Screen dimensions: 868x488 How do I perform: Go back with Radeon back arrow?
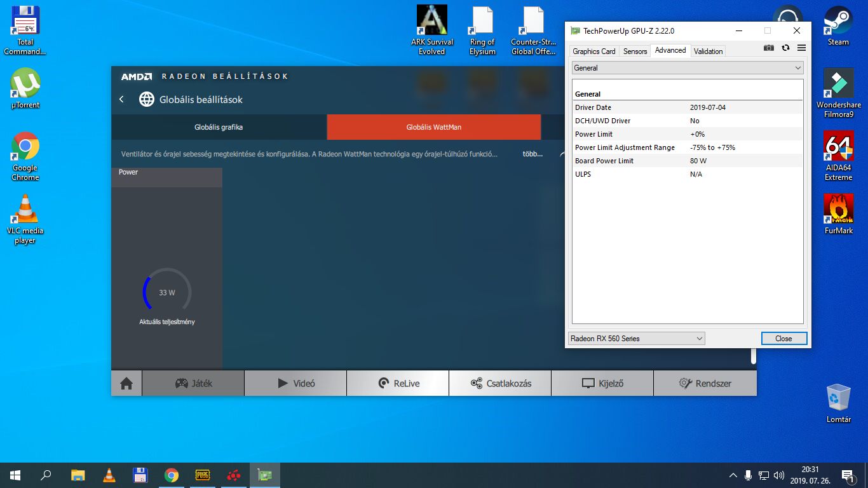coord(121,99)
